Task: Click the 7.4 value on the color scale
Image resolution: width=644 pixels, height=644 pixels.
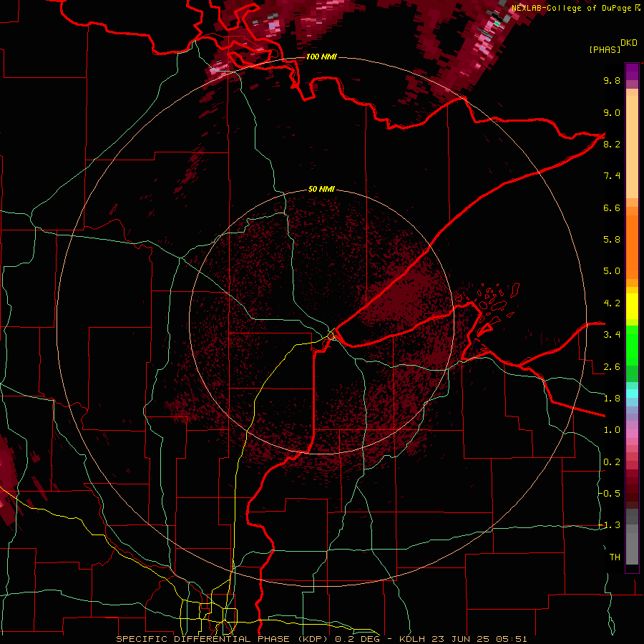Action: 612,176
